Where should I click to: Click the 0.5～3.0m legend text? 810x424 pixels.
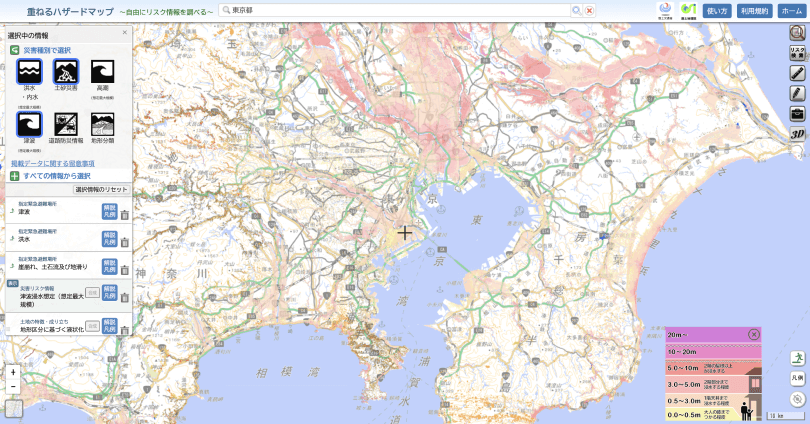(x=683, y=401)
